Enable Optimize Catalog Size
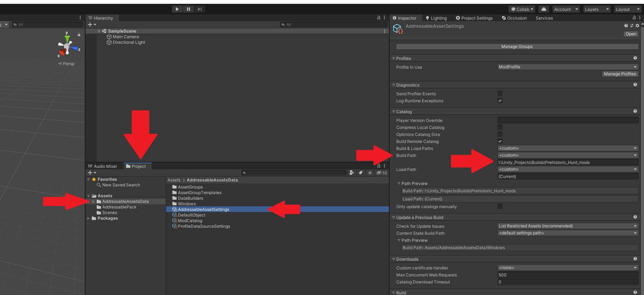This screenshot has width=644, height=295. pos(500,134)
